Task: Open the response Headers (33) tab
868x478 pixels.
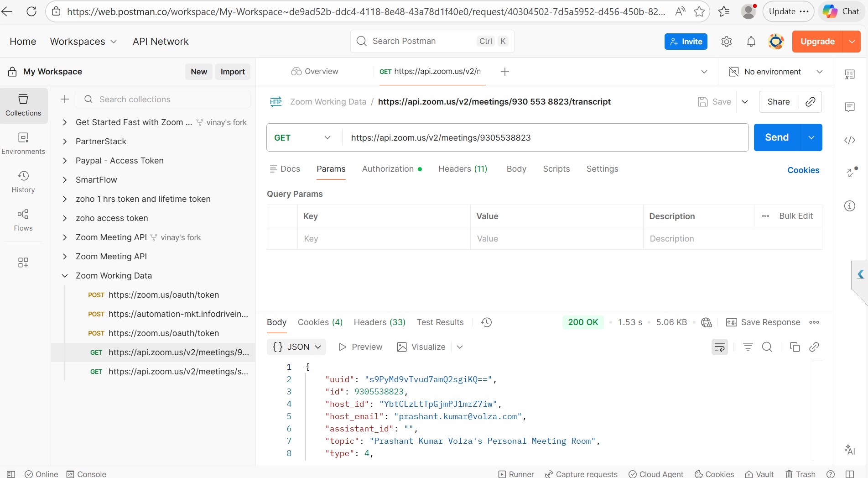Action: pyautogui.click(x=379, y=322)
